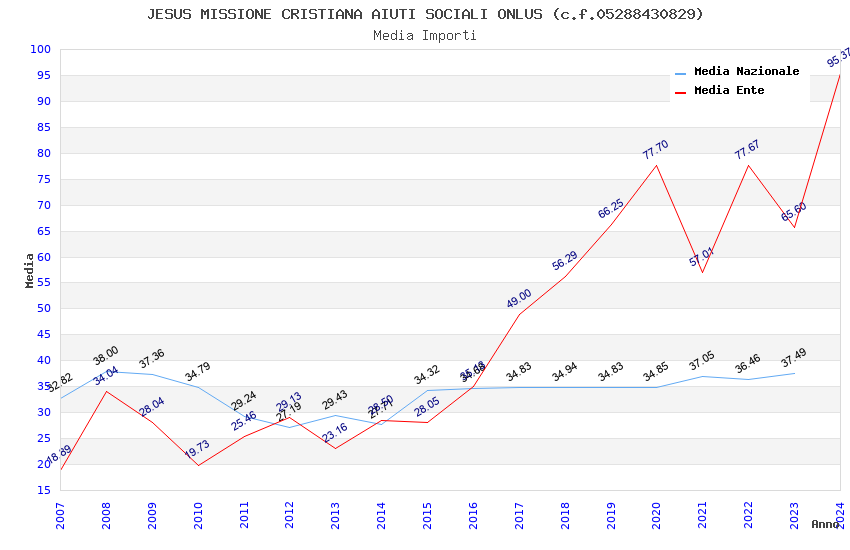850x550 pixels.
Task: Click the 2024 x-axis year label
Action: 840,515
